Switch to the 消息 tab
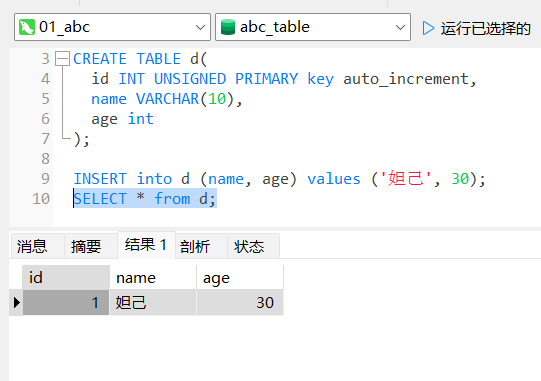The height and width of the screenshot is (381, 541). 37,246
